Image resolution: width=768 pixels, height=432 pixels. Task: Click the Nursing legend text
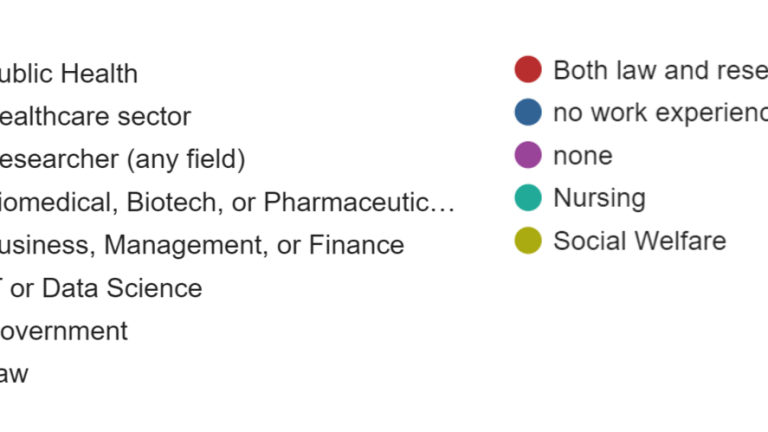coord(600,199)
